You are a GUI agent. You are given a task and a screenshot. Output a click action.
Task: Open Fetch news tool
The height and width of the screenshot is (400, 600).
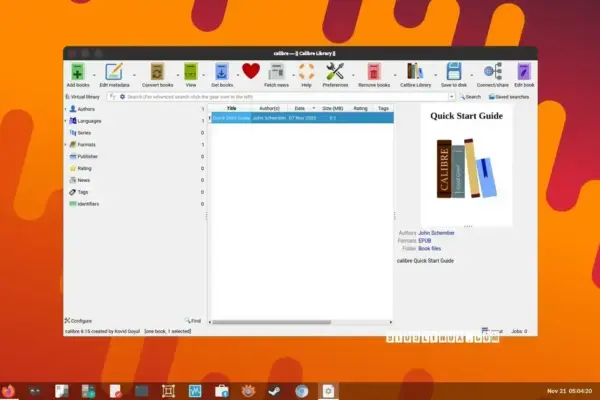click(x=276, y=72)
